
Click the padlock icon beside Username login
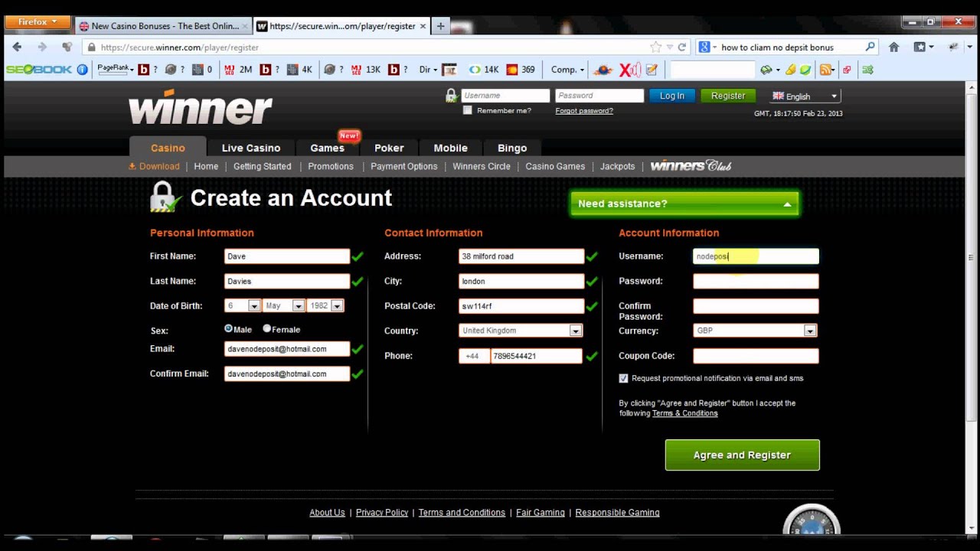click(452, 96)
